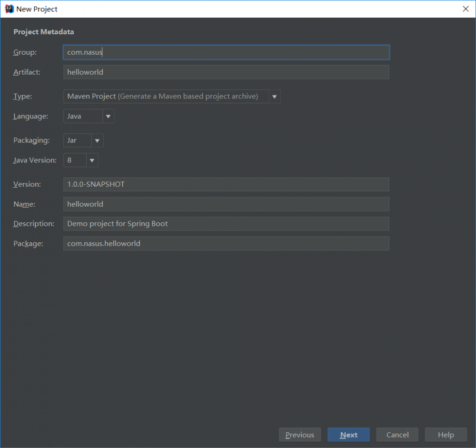Expand the Java Version dropdown arrow
Screen dimensions: 476x448
pyautogui.click(x=92, y=160)
